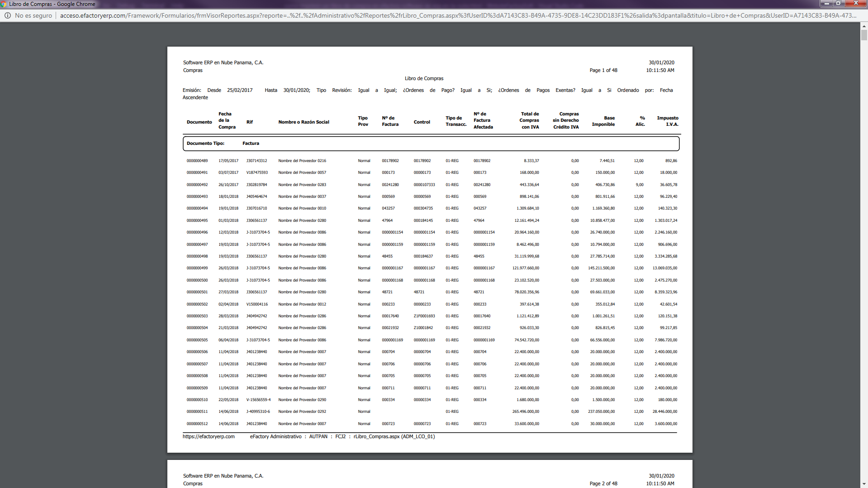Screen dimensions: 868x488
Task: Click the RIF value J-40995310-6
Action: point(258,411)
